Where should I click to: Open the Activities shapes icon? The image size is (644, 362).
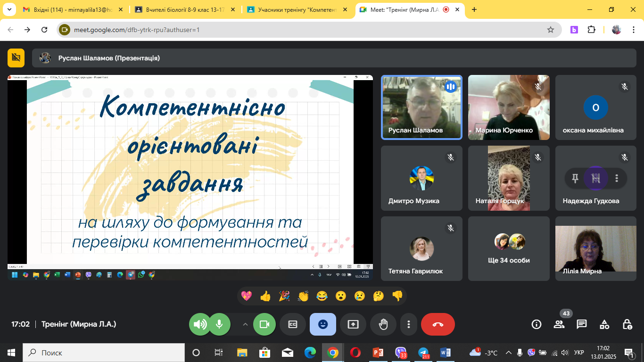tap(604, 324)
